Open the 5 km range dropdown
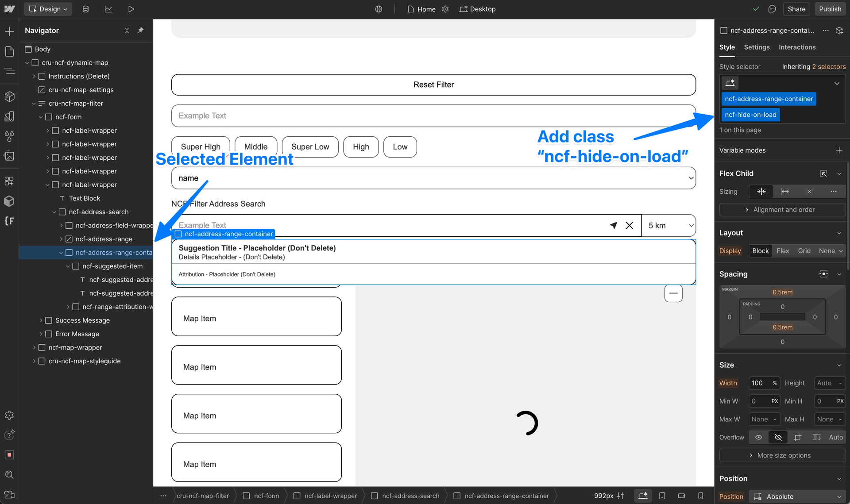 (x=668, y=226)
